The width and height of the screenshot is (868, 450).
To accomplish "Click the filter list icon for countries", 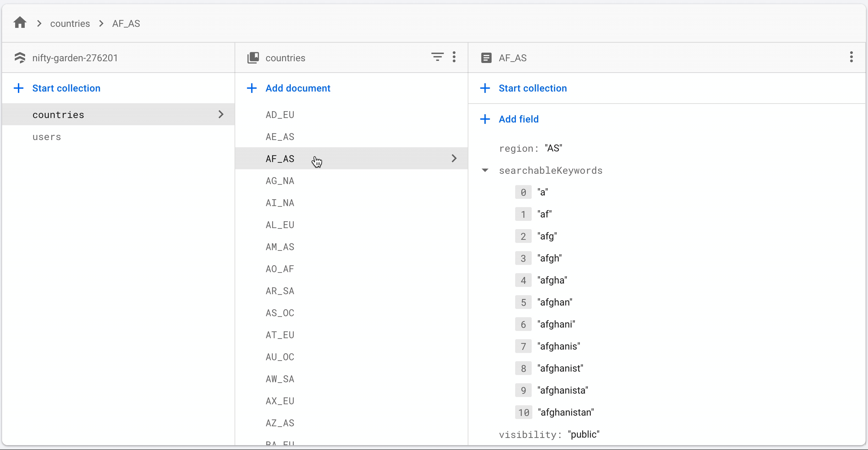I will point(437,57).
